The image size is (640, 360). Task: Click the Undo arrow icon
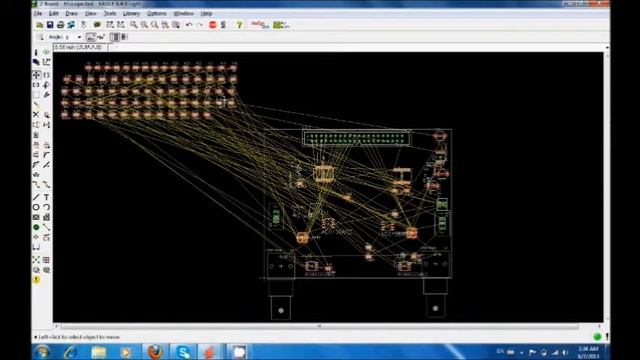tap(189, 25)
